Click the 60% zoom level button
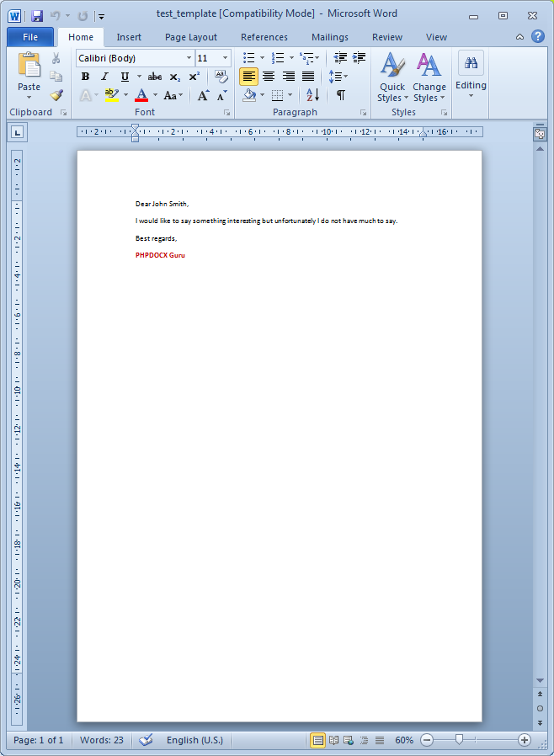 coord(404,740)
